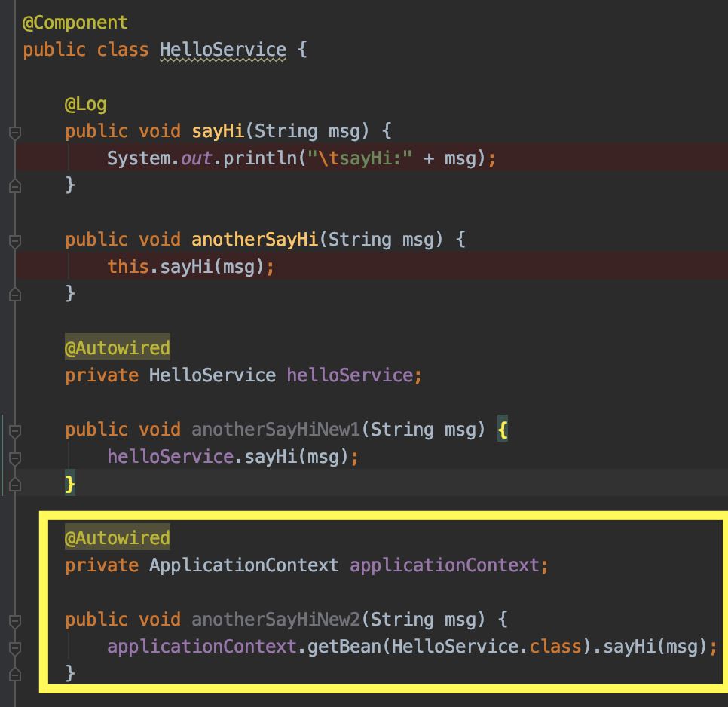Click fold end marker below sayHi body
Image resolution: width=728 pixels, height=707 pixels.
(x=15, y=185)
